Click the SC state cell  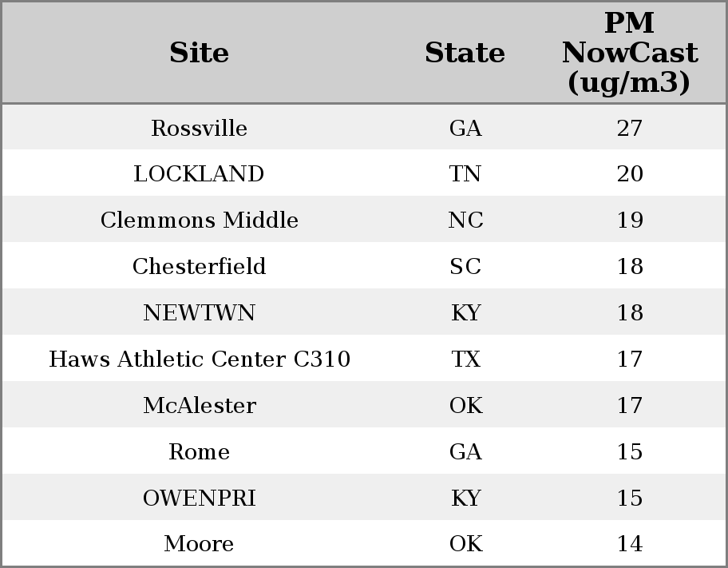click(465, 266)
